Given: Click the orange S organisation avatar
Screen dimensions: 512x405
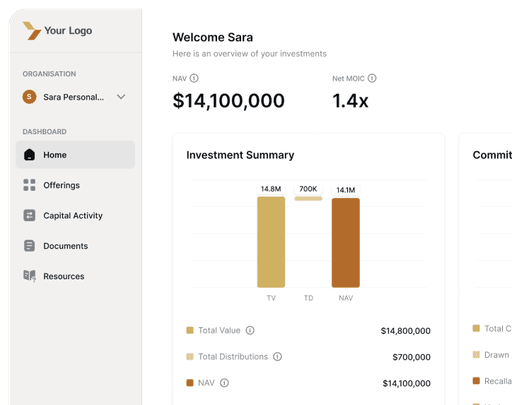Looking at the screenshot, I should [x=29, y=97].
